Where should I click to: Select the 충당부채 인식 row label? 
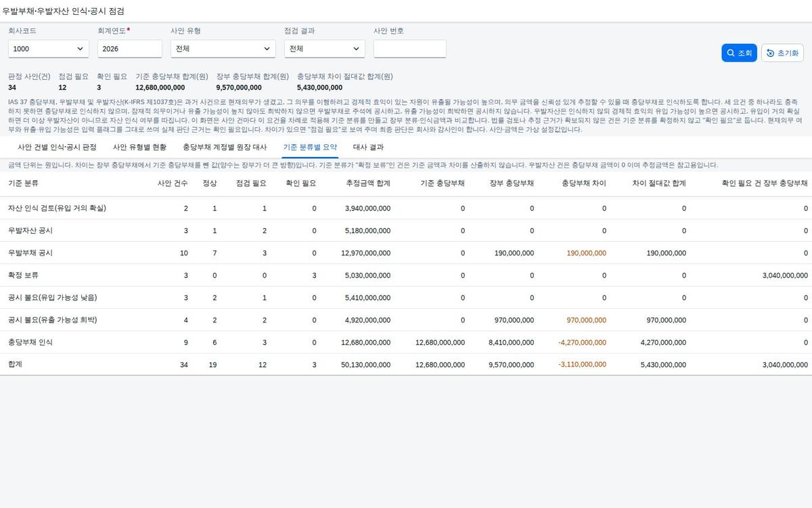click(x=30, y=342)
